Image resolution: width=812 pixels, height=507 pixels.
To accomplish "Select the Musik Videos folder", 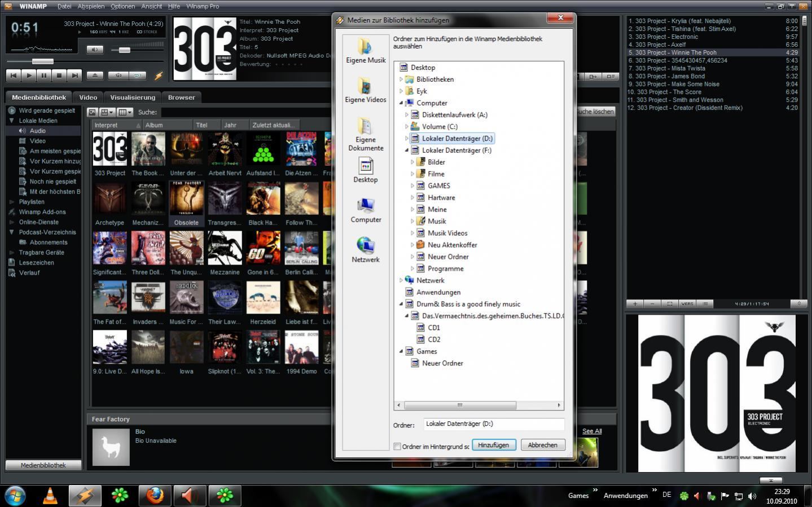I will coord(447,233).
